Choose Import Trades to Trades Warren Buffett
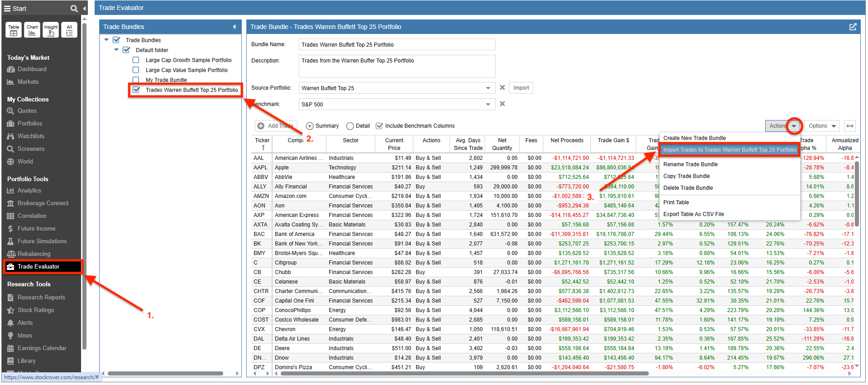Screen dimensions: 868x385 click(729, 150)
